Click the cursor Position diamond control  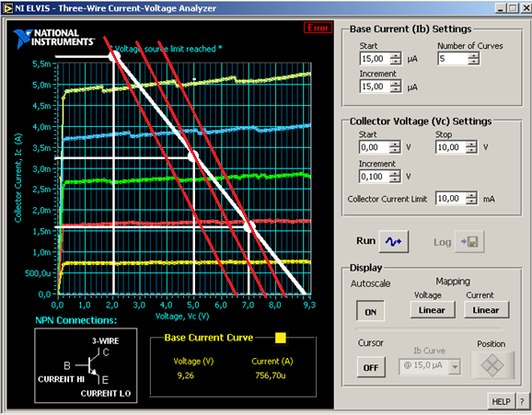point(492,365)
